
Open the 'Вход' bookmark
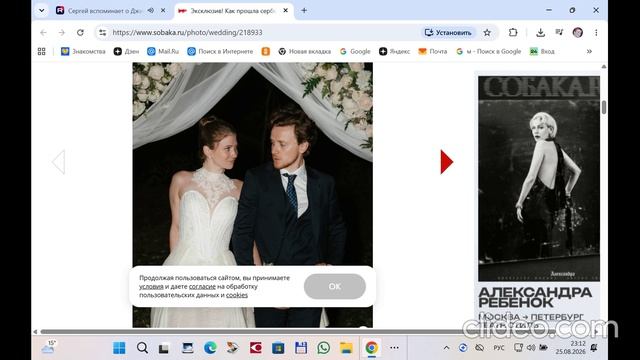click(542, 51)
